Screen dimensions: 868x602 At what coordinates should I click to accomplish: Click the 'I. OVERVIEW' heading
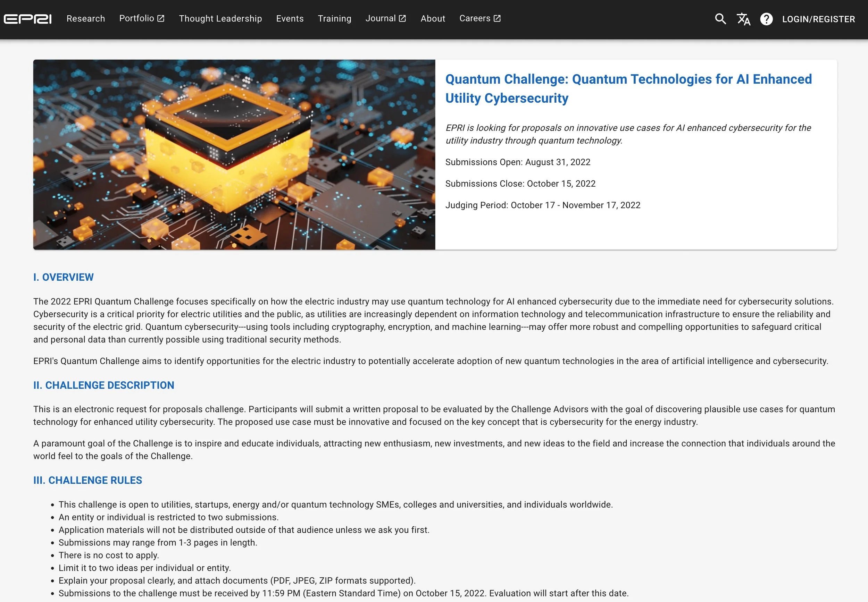click(x=64, y=277)
